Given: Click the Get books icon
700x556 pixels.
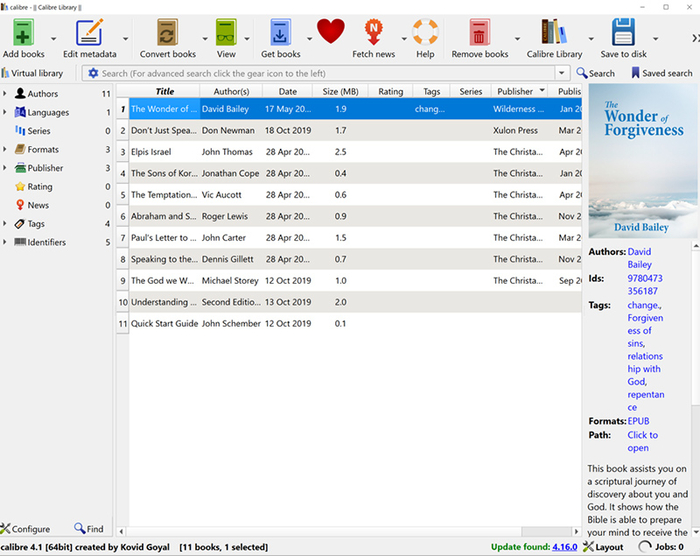Looking at the screenshot, I should click(280, 32).
